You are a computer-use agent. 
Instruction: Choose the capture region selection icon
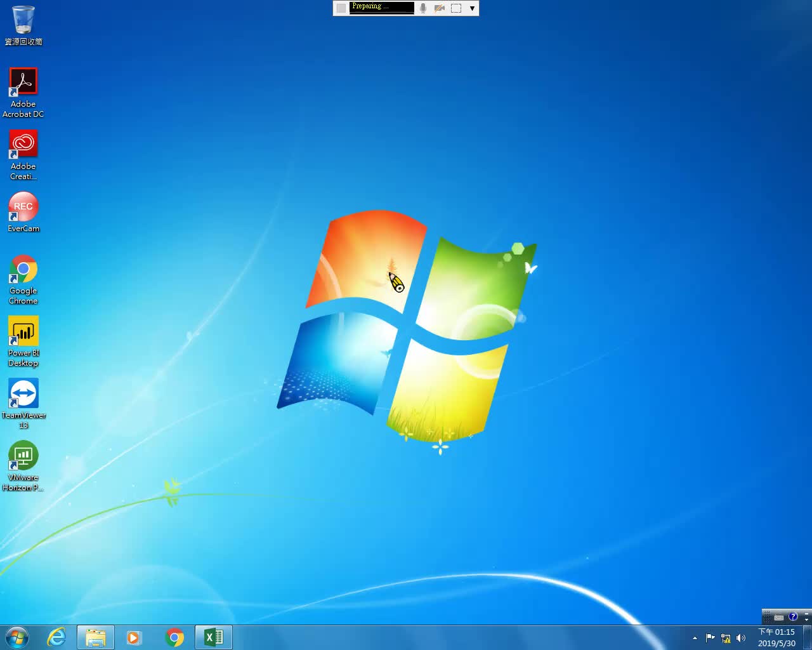point(456,8)
